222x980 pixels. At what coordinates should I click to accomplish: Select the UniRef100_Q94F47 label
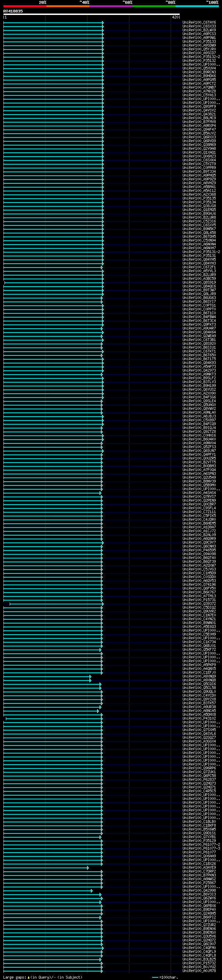(199, 129)
